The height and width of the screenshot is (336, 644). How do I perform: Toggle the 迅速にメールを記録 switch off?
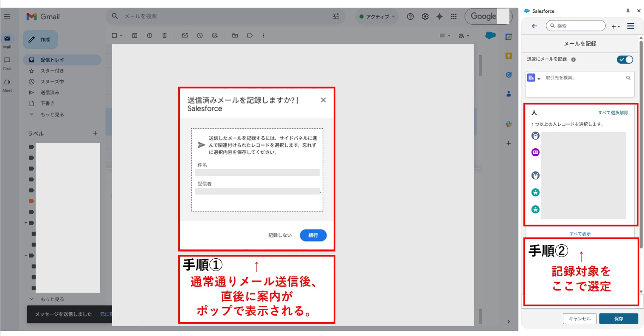click(x=624, y=59)
